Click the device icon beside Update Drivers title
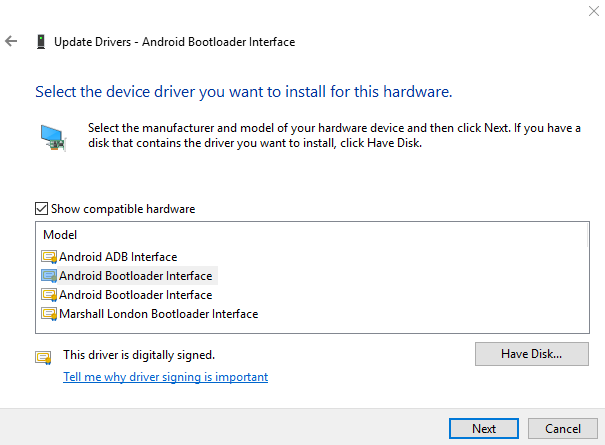 [x=40, y=42]
